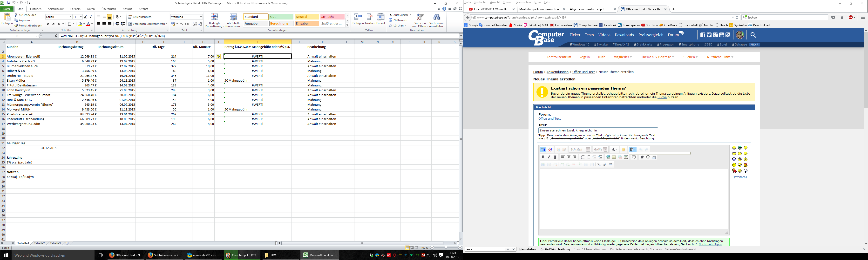The width and height of the screenshot is (868, 260).
Task: Open the Calibri font name dropdown
Action: (70, 17)
